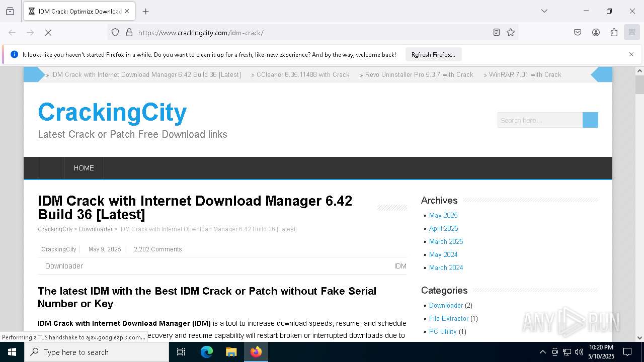Click Downloader breadcrumb link
Screen dimensions: 644x362
pyautogui.click(x=96, y=229)
